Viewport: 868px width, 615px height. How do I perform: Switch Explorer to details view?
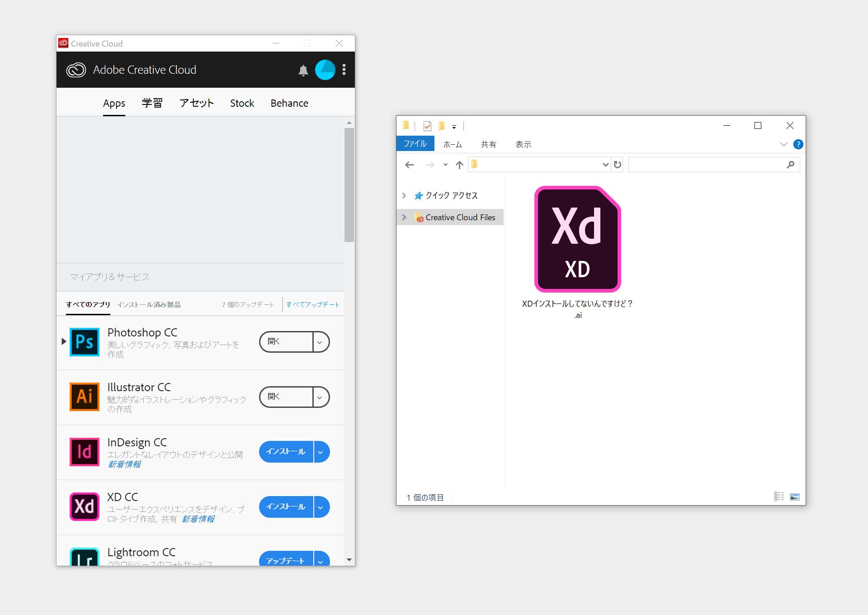click(779, 497)
